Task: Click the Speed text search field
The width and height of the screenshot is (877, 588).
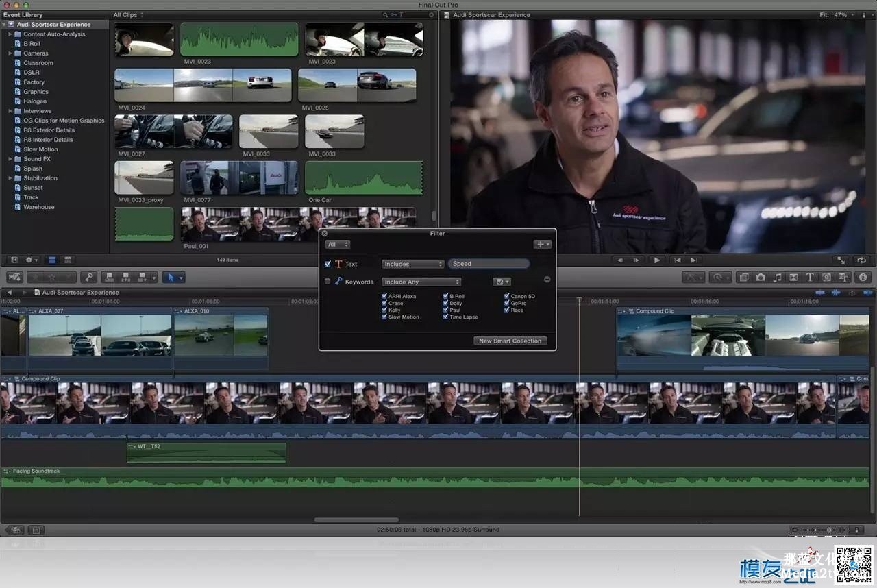Action: tap(488, 264)
